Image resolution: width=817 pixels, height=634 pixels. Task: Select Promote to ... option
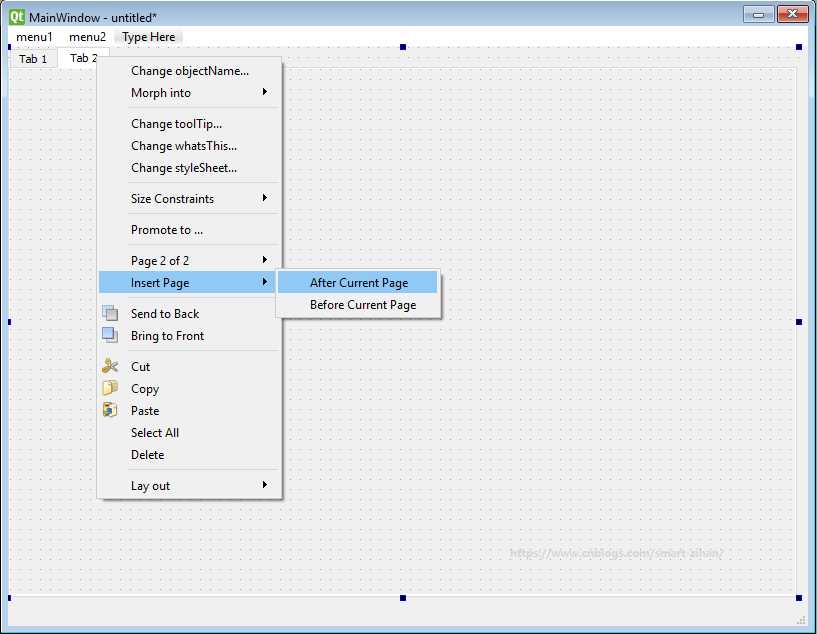[x=190, y=230]
